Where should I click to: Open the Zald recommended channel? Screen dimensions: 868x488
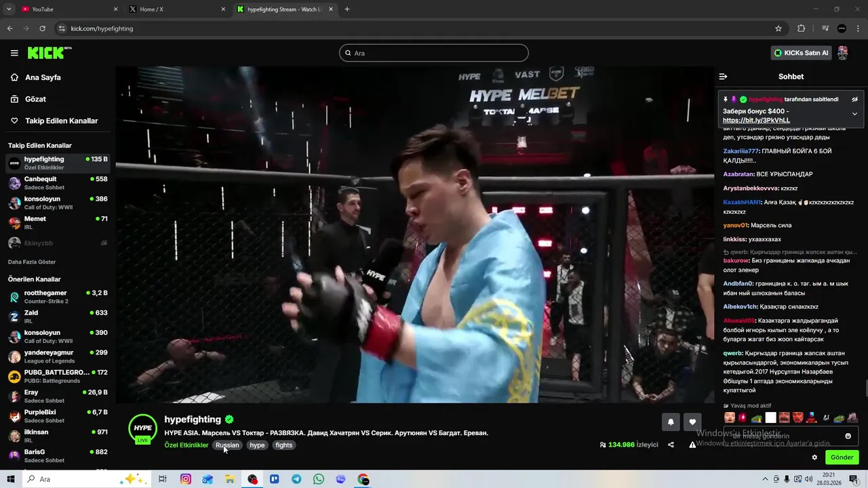click(58, 317)
